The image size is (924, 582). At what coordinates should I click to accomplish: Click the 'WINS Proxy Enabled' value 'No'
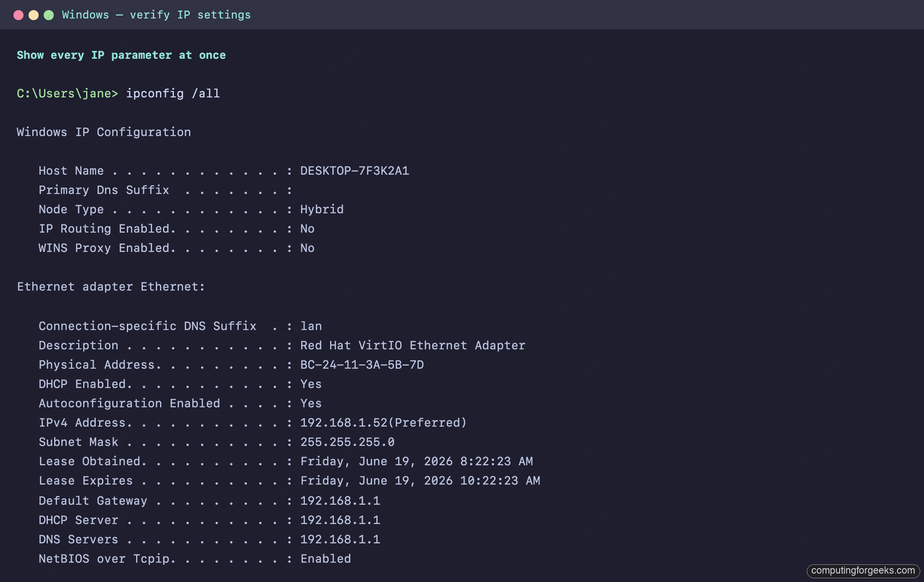click(307, 248)
